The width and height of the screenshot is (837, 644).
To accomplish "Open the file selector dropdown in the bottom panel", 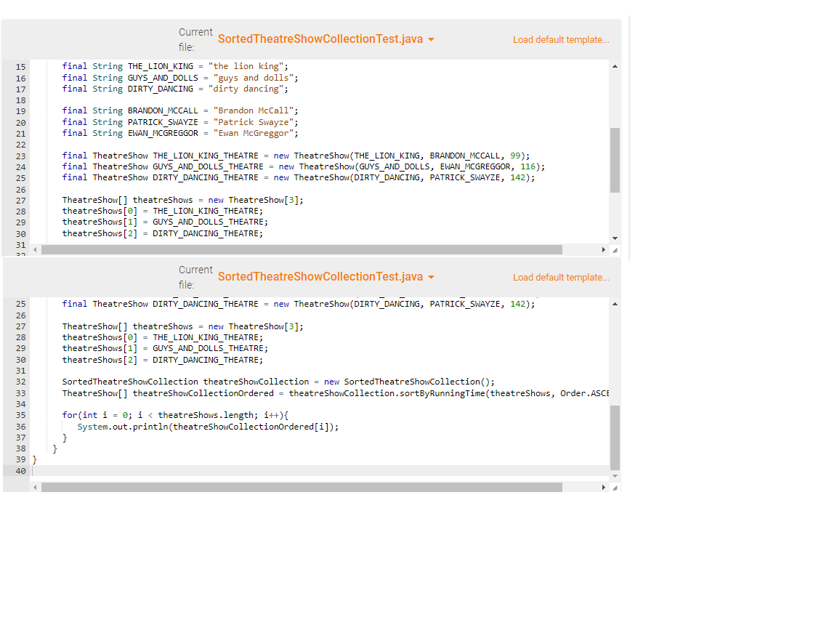I will (x=432, y=277).
